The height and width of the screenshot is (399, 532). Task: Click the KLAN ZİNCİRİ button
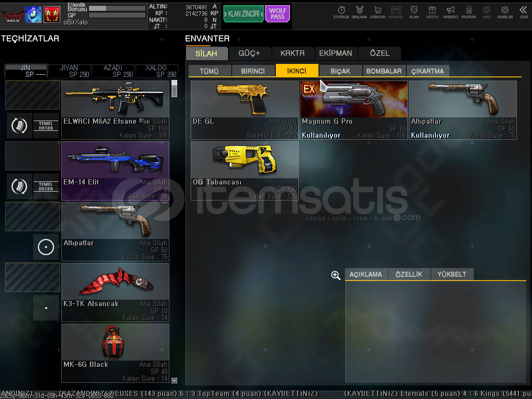[x=244, y=14]
